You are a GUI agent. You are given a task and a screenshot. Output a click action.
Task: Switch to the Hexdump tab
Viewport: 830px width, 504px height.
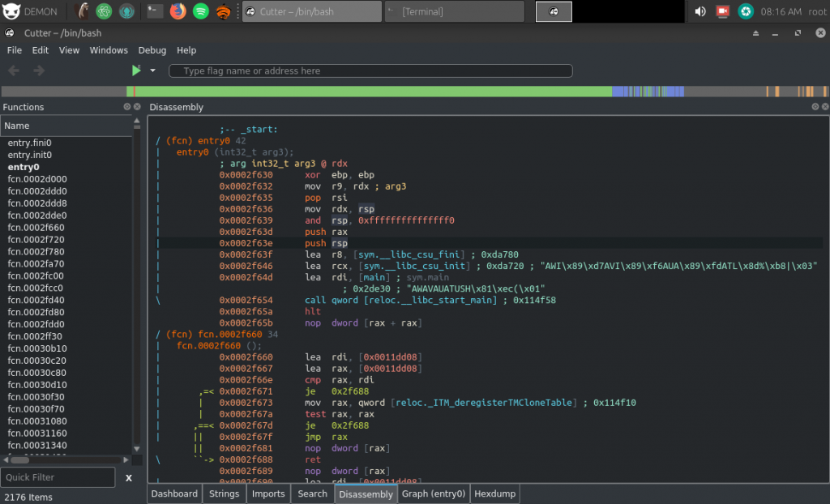point(494,493)
